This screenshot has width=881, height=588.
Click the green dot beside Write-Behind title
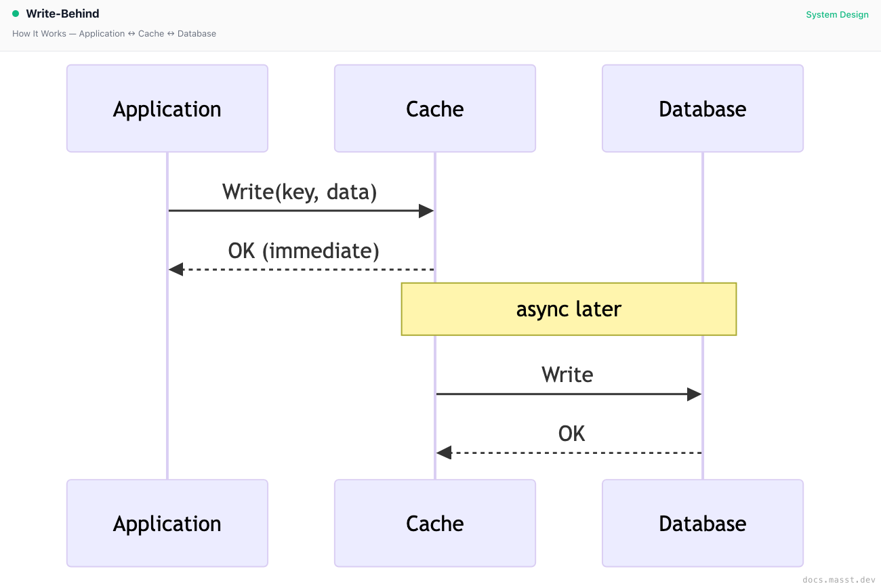(16, 14)
